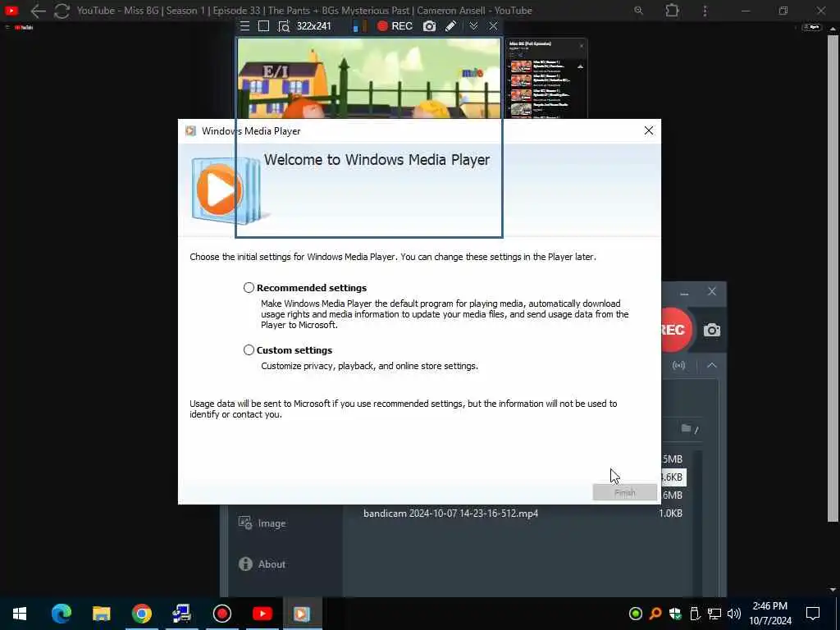840x630 pixels.
Task: Click the large red REC button in Bandicam window
Action: coord(674,330)
